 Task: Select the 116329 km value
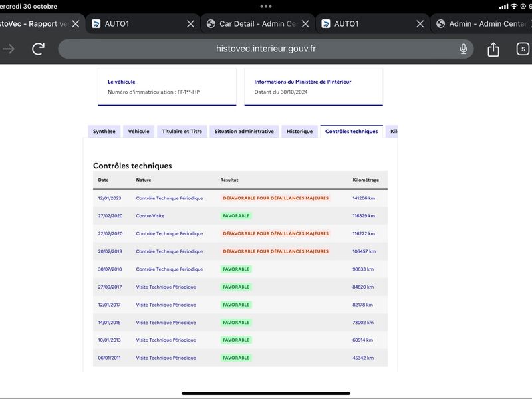(x=364, y=215)
